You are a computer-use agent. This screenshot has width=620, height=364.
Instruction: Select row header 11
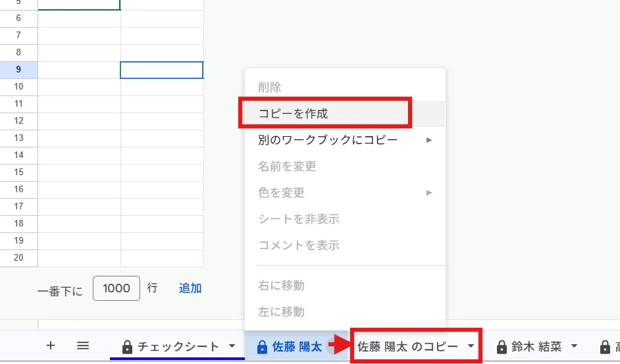18,103
